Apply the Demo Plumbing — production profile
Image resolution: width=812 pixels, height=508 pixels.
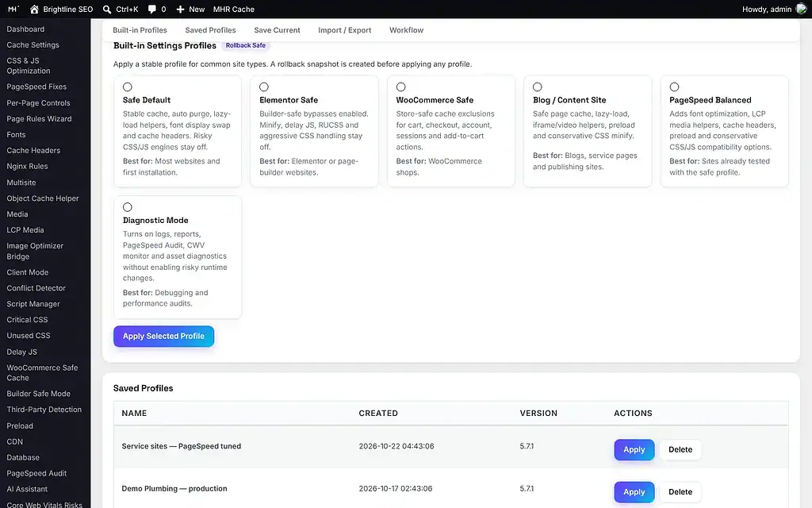[x=634, y=492]
